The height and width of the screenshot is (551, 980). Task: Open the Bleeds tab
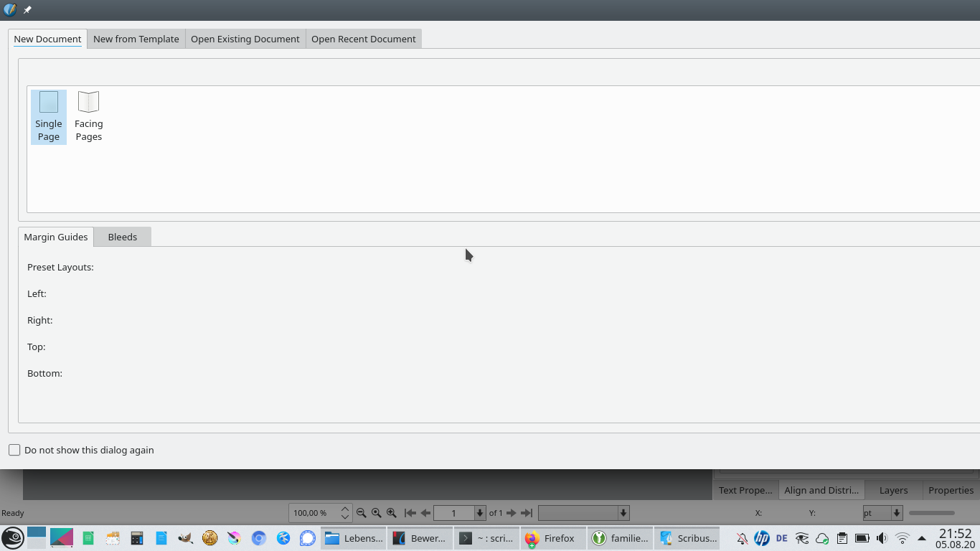[x=122, y=237]
